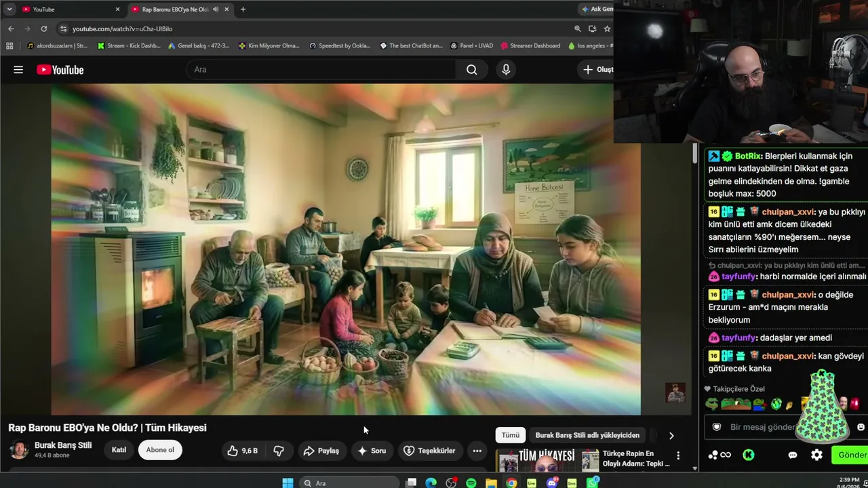Click the chat bubble icon beside the gear
The image size is (868, 488).
793,455
